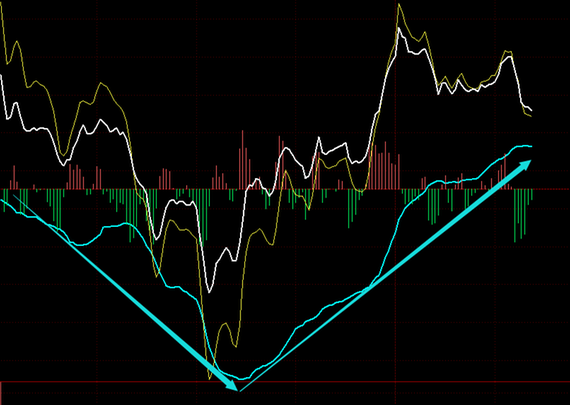Click the right end of the white line
The height and width of the screenshot is (405, 570).
click(x=531, y=110)
